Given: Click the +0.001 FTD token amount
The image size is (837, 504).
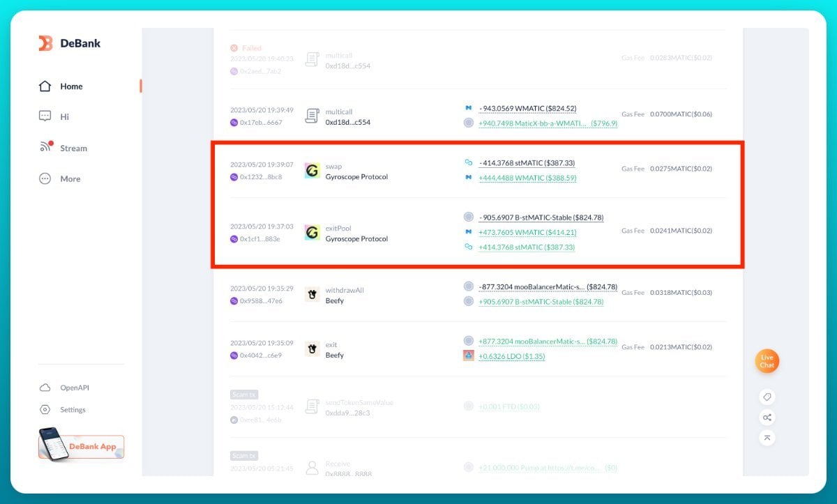Looking at the screenshot, I should (509, 406).
